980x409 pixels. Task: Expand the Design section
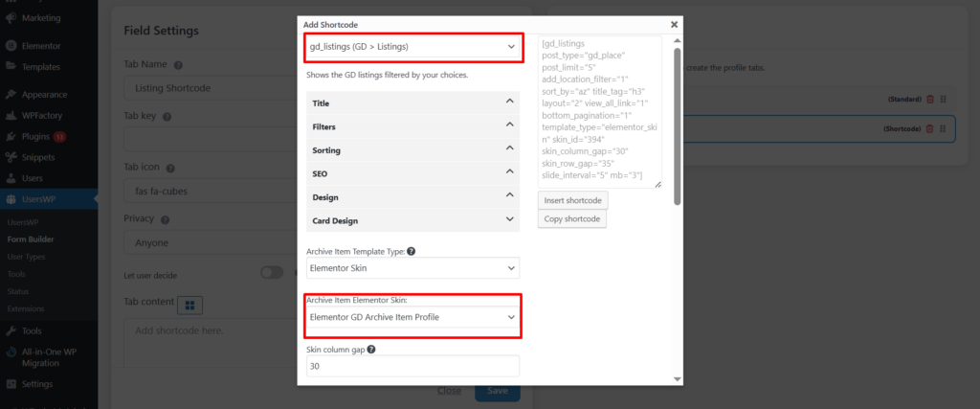413,197
